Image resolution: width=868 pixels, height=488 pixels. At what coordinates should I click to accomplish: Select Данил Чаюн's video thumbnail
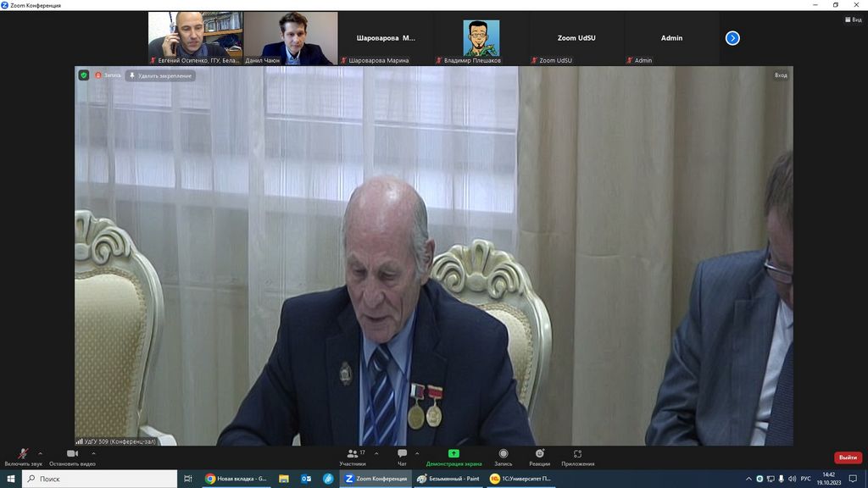tap(291, 38)
